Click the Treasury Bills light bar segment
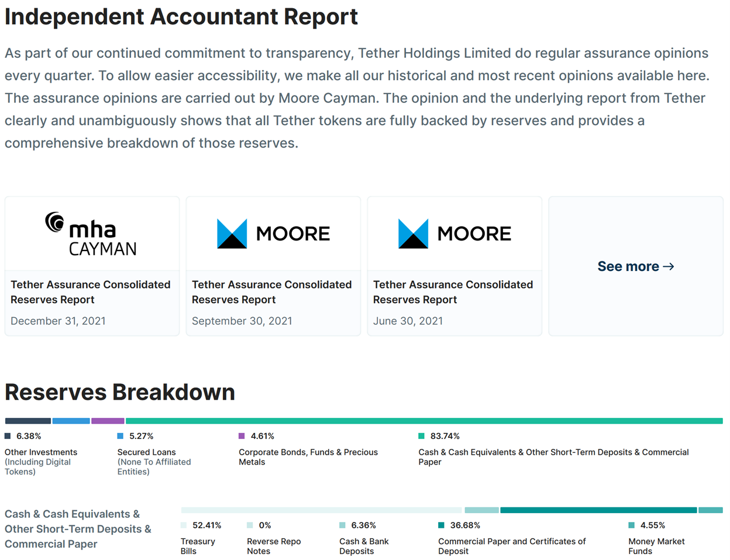Image resolution: width=730 pixels, height=560 pixels. pyautogui.click(x=321, y=510)
